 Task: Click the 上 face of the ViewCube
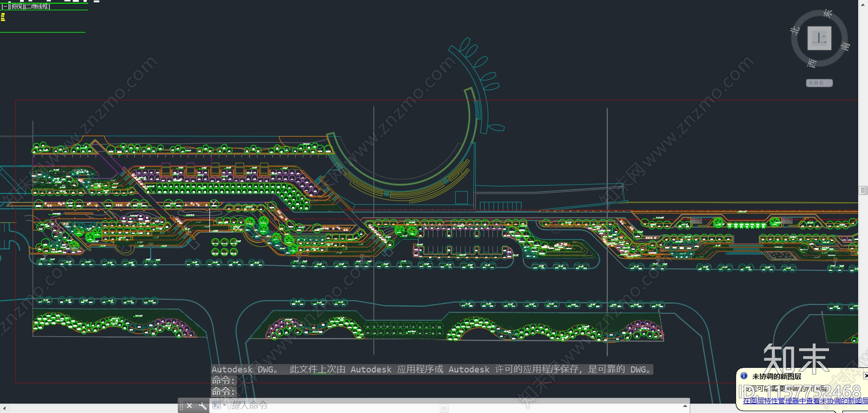(x=819, y=39)
